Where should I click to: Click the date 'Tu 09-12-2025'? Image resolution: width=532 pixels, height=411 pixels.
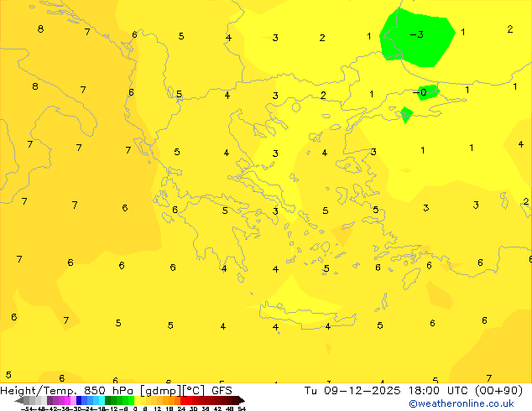pyautogui.click(x=352, y=391)
